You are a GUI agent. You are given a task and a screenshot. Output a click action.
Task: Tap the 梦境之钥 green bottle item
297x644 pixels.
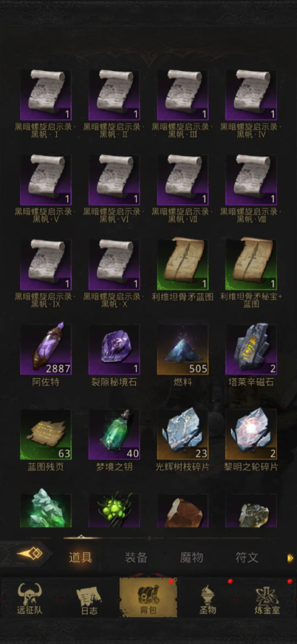click(114, 434)
